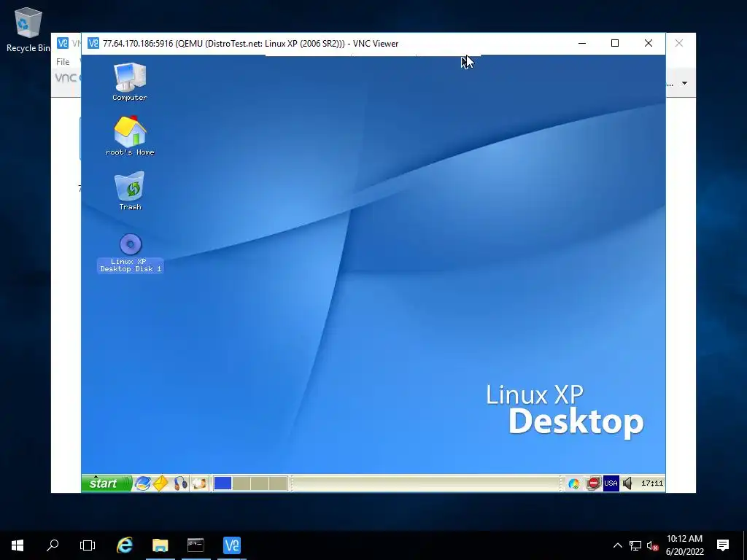The height and width of the screenshot is (560, 747).
Task: Open the Linux panel volume speaker
Action: tap(628, 483)
